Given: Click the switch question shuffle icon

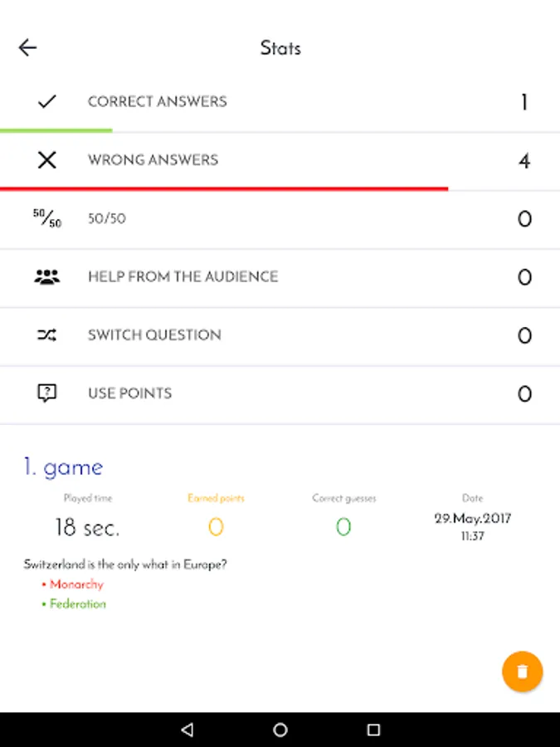Looking at the screenshot, I should click(47, 335).
